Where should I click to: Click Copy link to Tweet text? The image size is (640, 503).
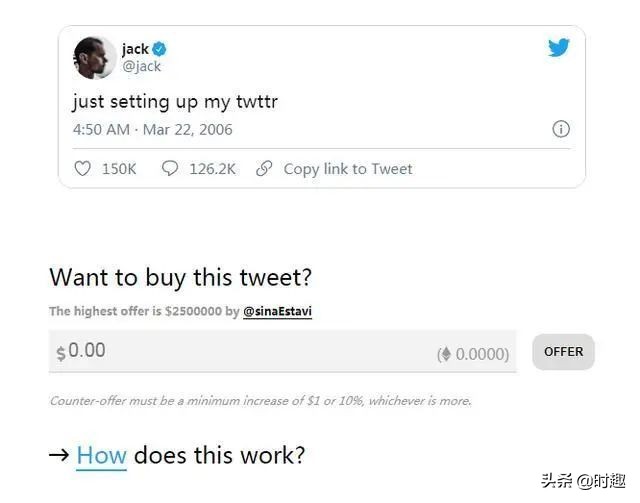point(347,169)
